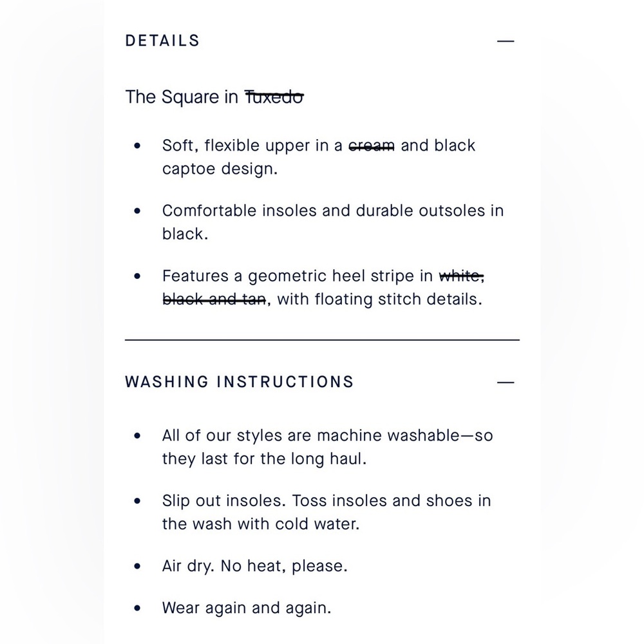This screenshot has height=644, width=644.
Task: Click the "Slip out insoles" instruction line
Action: (x=327, y=512)
